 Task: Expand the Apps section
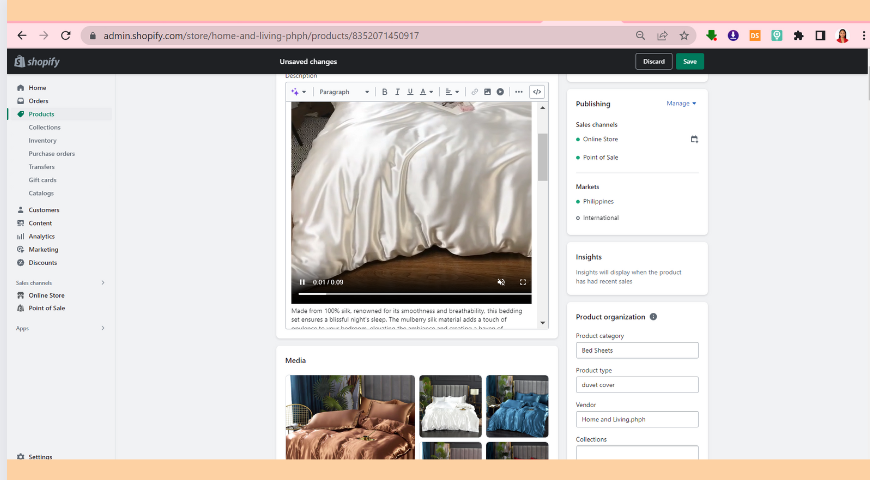coord(103,329)
